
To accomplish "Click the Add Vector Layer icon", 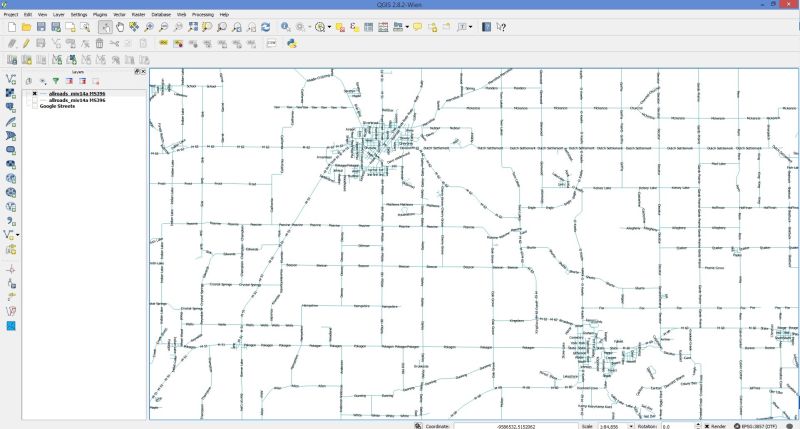I will click(11, 79).
